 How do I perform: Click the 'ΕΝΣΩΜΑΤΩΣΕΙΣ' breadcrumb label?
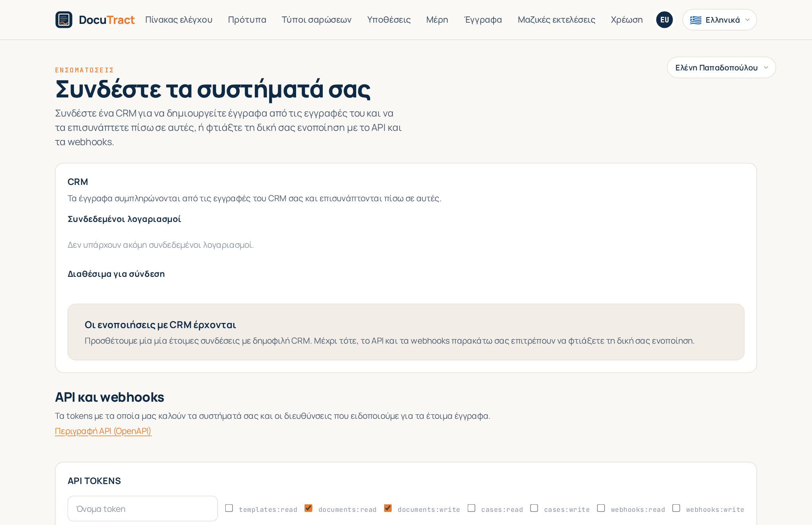click(84, 70)
